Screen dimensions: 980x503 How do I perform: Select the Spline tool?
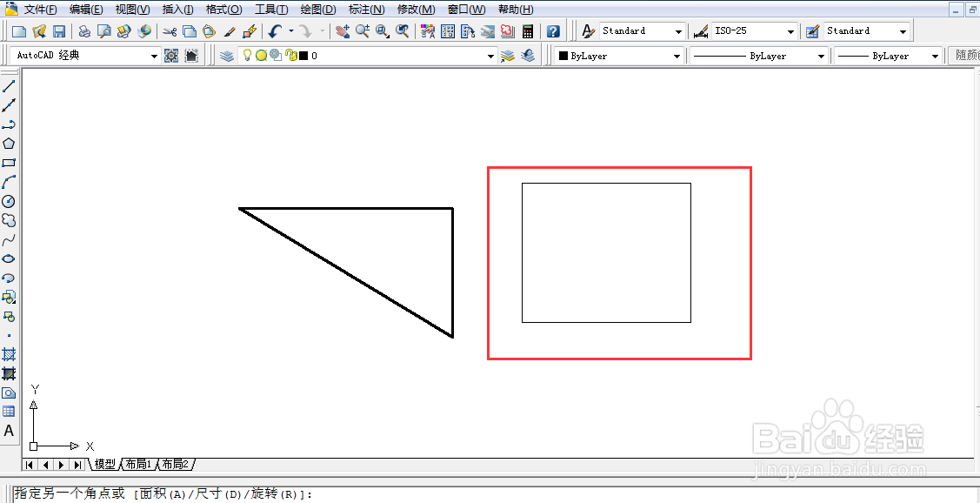click(x=9, y=239)
